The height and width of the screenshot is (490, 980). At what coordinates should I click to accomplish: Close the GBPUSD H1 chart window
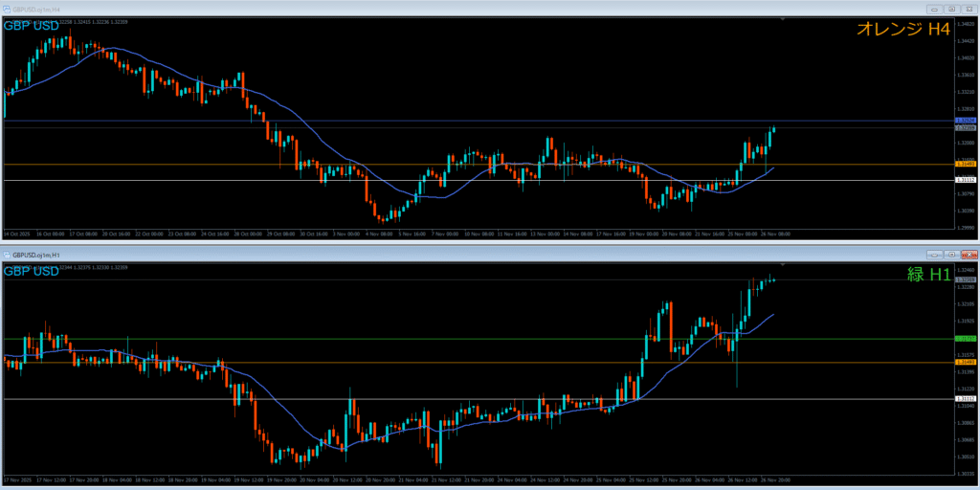coord(969,255)
